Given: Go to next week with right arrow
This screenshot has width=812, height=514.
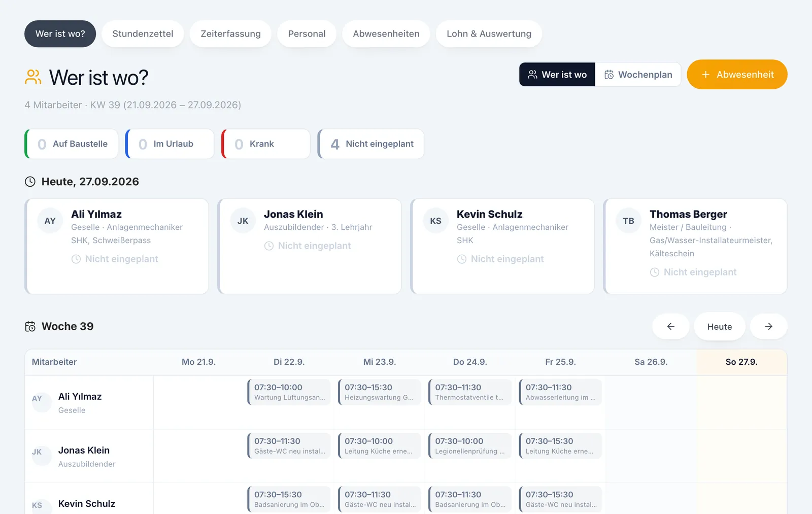Looking at the screenshot, I should pos(768,326).
